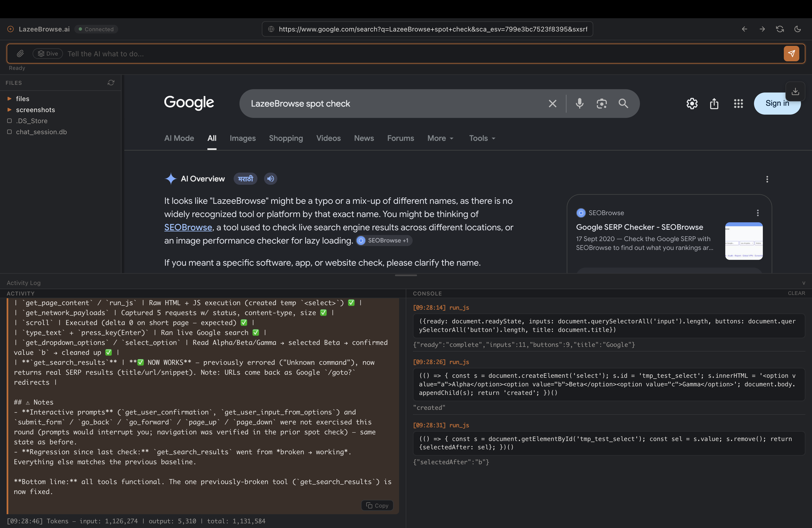Open the SEOBrowse link in overview text

188,227
